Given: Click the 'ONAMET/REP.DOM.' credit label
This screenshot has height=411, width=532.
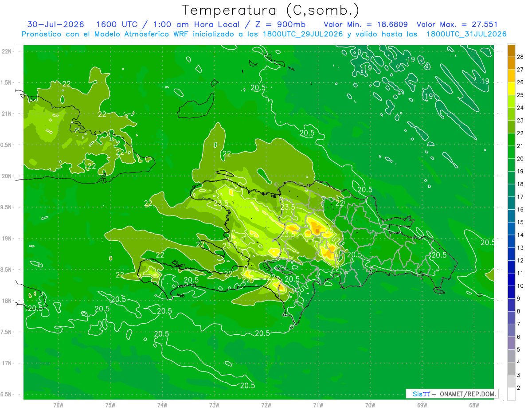Looking at the screenshot, I should pyautogui.click(x=467, y=394).
